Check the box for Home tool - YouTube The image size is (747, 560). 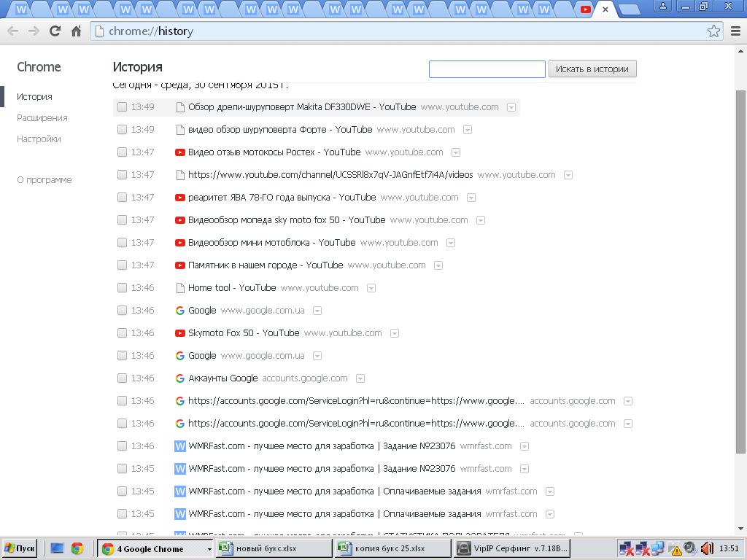pyautogui.click(x=122, y=288)
